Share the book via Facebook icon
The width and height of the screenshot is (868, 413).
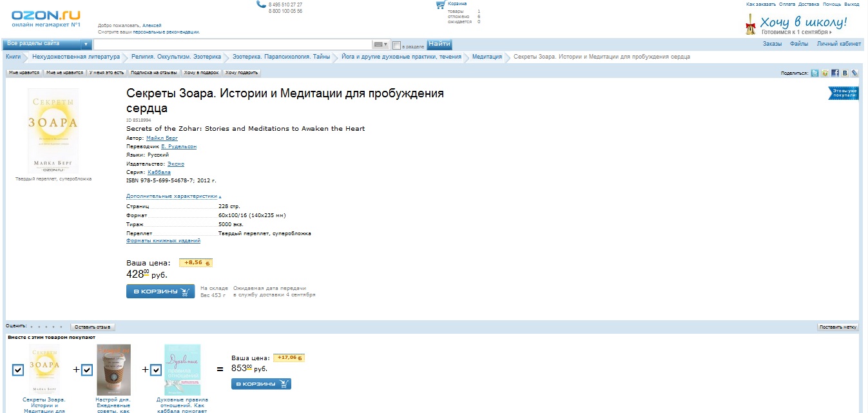tap(834, 73)
